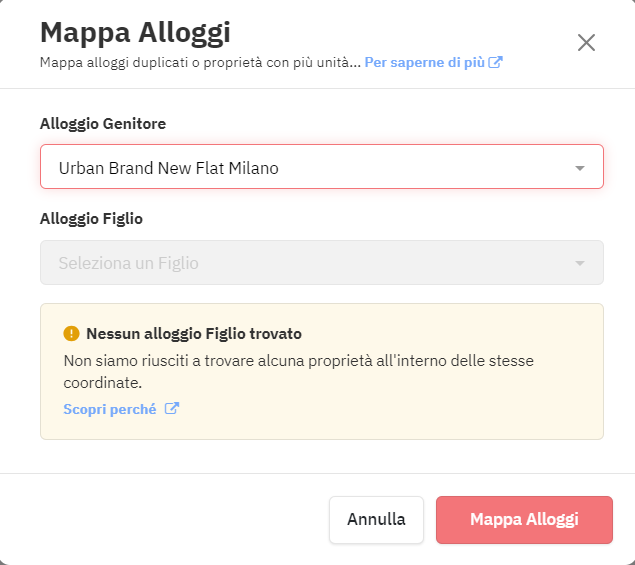Click the 'Mappa Alloggi' dialog title

(x=135, y=32)
